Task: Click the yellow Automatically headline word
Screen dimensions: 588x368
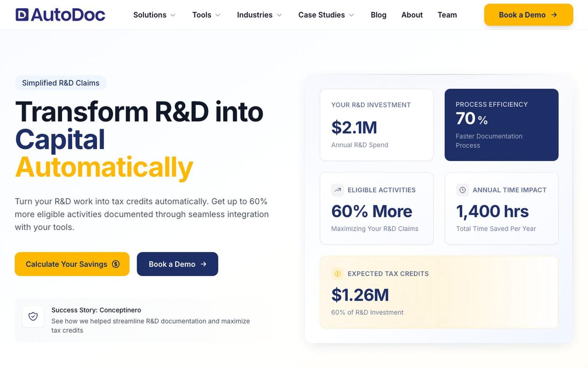Action: tap(104, 167)
